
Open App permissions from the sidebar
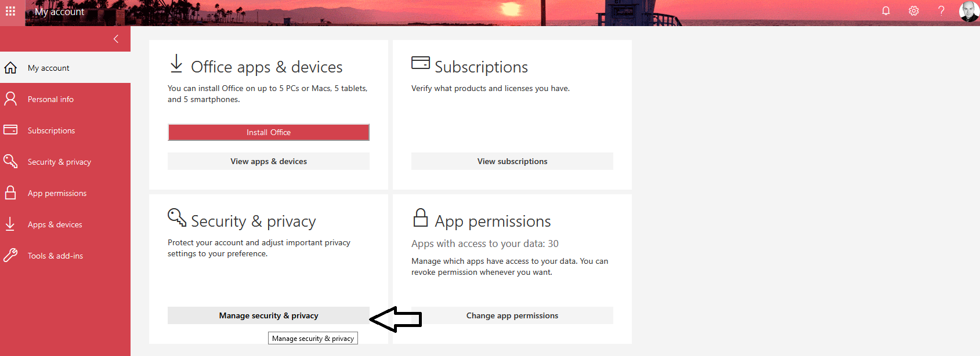pos(57,193)
